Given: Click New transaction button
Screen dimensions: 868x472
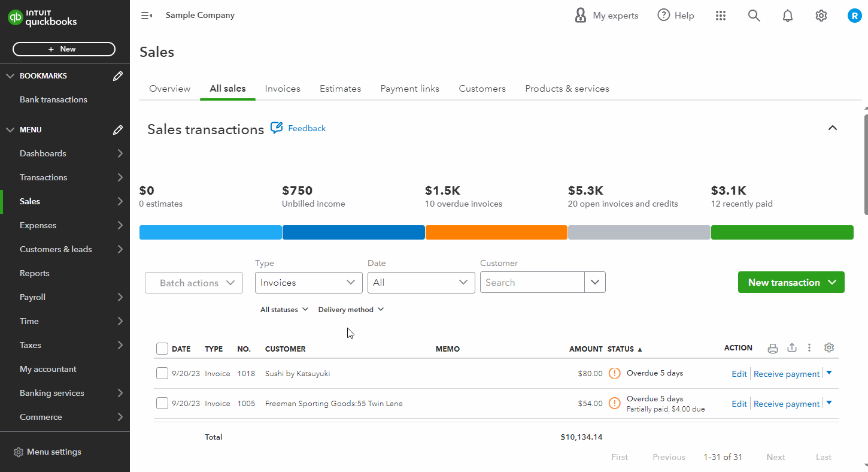Looking at the screenshot, I should tap(791, 282).
